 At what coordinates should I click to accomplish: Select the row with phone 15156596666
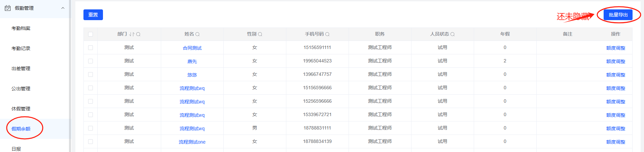91,88
